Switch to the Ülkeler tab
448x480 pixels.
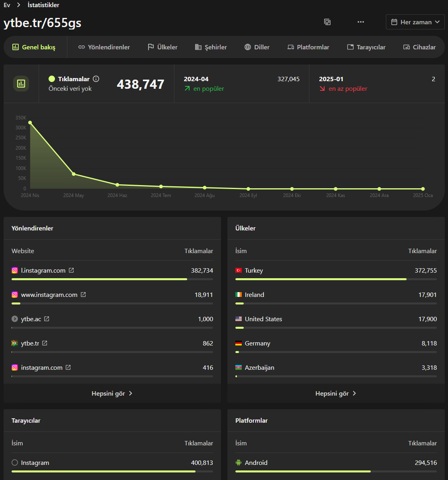click(162, 47)
